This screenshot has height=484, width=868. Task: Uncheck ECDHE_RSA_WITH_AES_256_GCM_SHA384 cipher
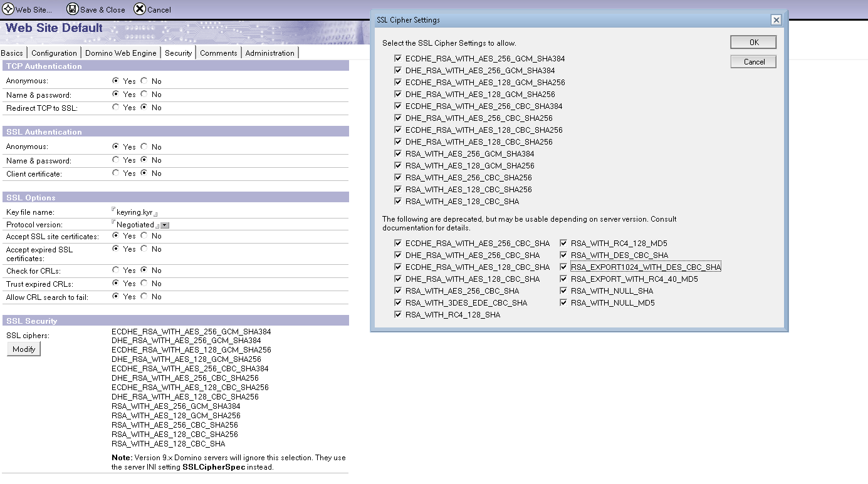tap(398, 59)
